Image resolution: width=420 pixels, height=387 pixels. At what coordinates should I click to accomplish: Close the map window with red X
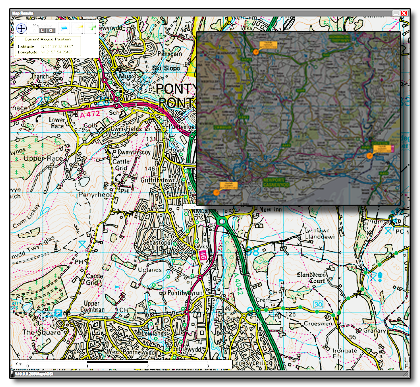click(x=404, y=13)
